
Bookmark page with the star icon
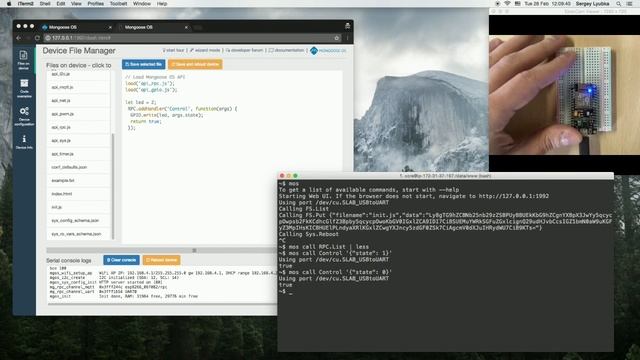[337, 38]
